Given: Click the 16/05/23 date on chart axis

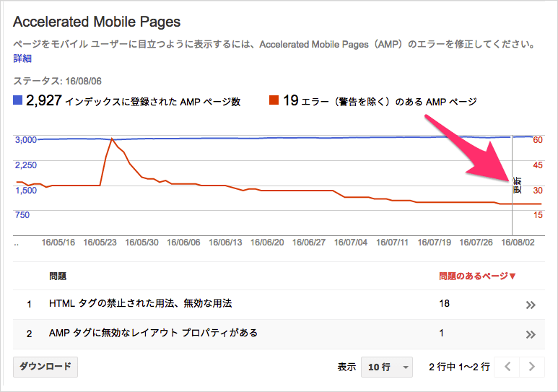Looking at the screenshot, I should click(100, 243).
